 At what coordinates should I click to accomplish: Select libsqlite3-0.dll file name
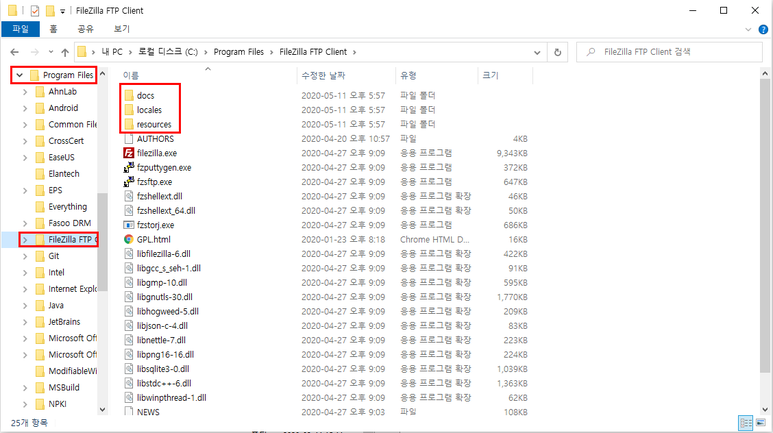pos(163,369)
